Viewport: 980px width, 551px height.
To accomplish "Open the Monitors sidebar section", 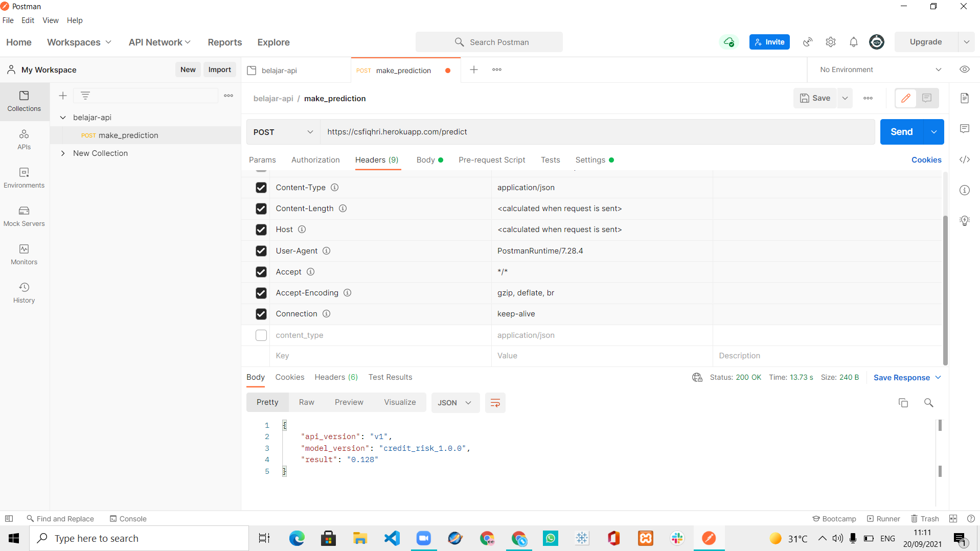I will (x=24, y=255).
